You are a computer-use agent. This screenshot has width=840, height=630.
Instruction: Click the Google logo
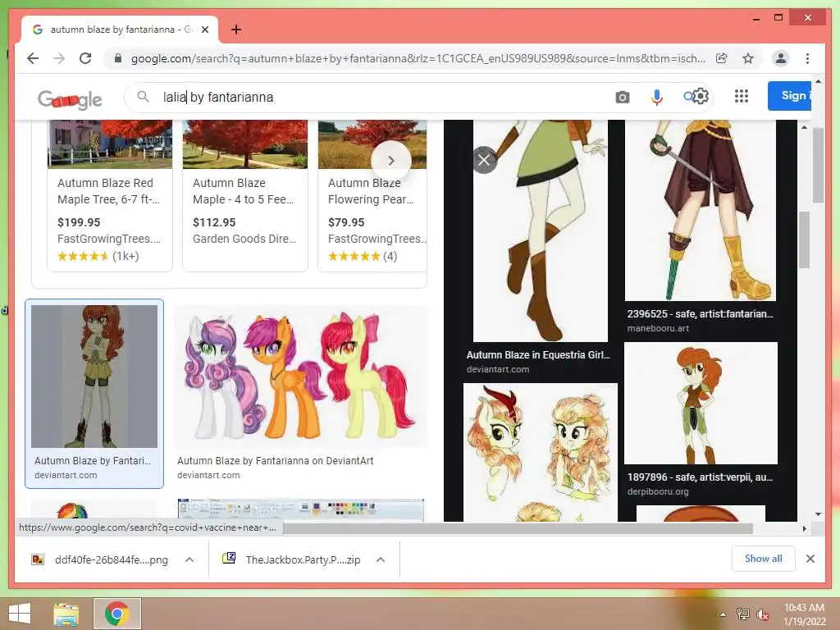(70, 99)
